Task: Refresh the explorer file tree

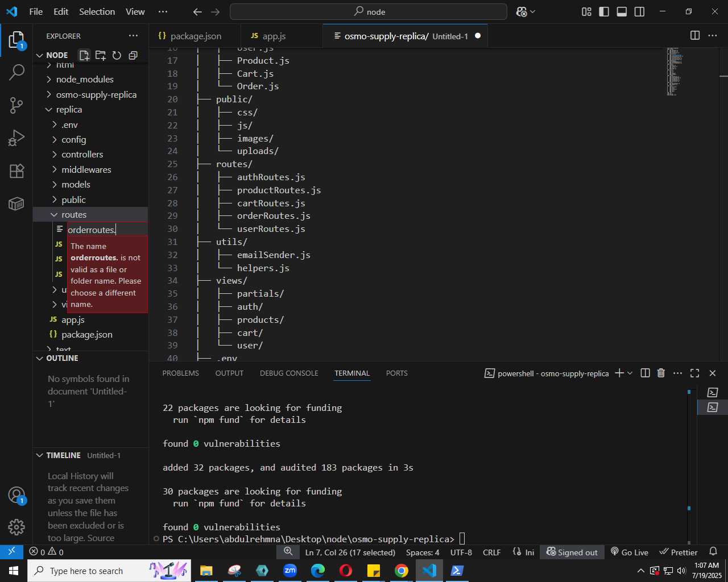Action: [x=117, y=55]
